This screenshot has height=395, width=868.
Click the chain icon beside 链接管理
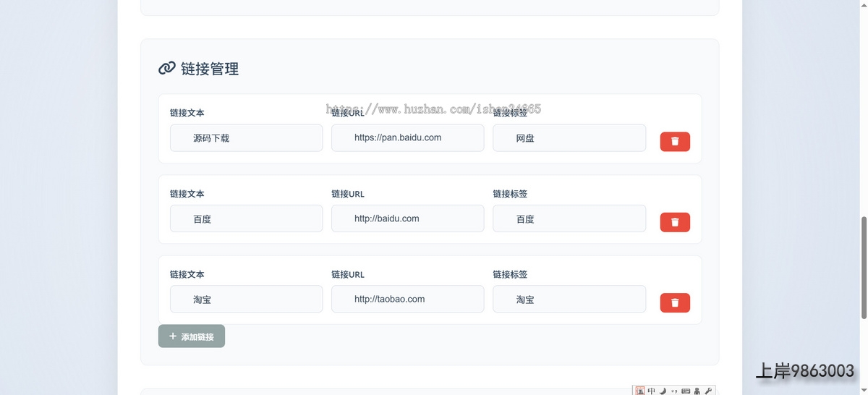[x=166, y=68]
